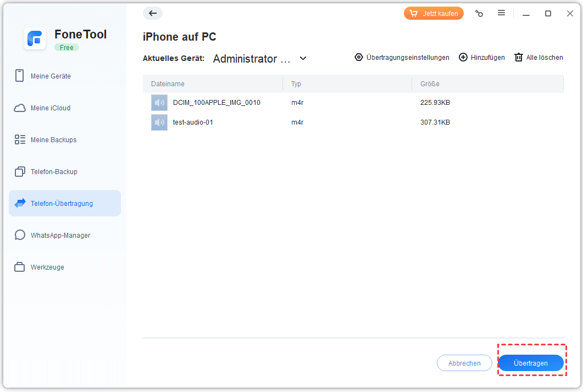Click Alle löschen trash icon
Viewport: 583px width, 392px height.
(x=518, y=58)
